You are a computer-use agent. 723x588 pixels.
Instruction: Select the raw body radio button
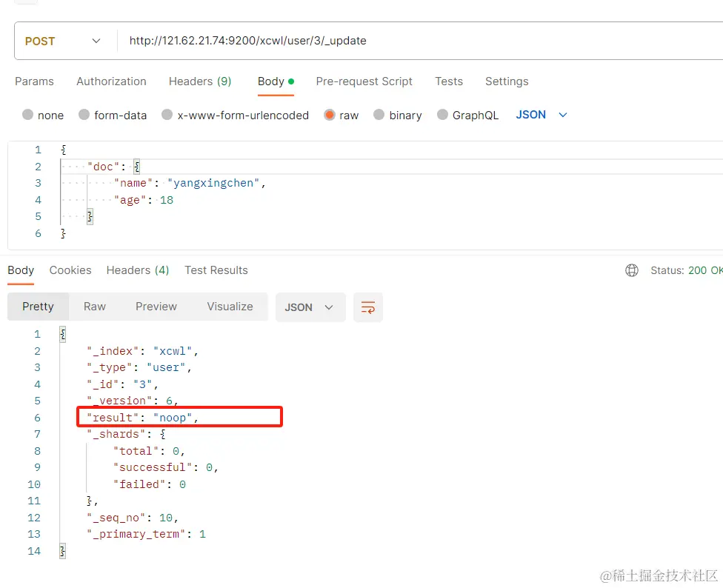pyautogui.click(x=329, y=115)
